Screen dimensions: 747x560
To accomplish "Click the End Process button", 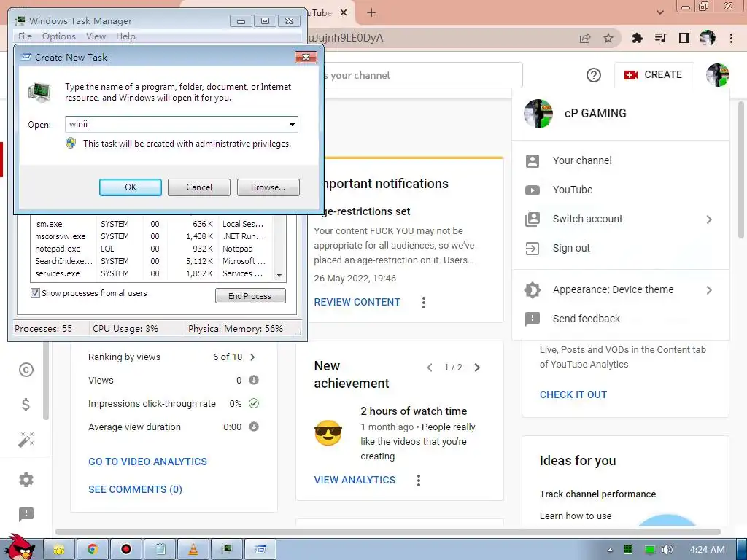I will [250, 296].
